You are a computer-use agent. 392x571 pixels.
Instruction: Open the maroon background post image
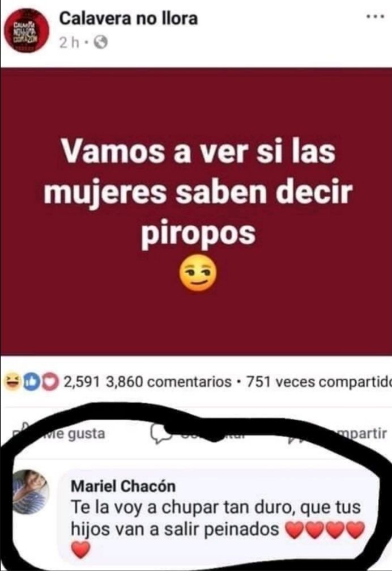[196, 211]
